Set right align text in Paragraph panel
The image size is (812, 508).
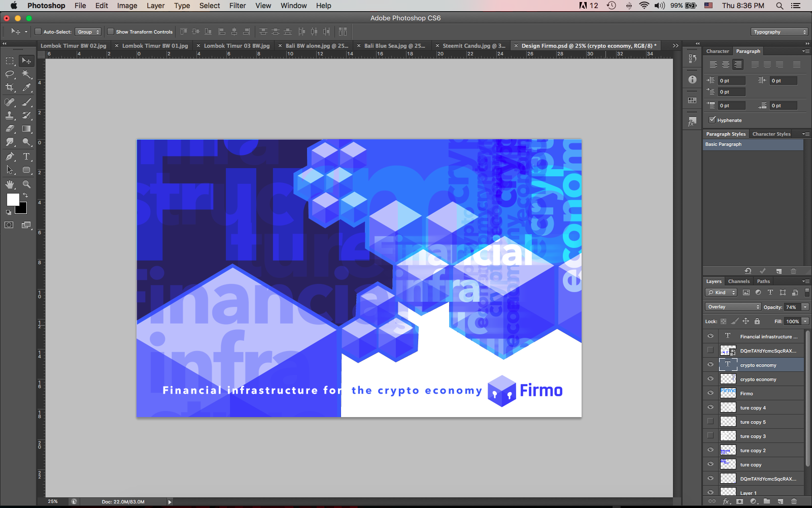[738, 65]
